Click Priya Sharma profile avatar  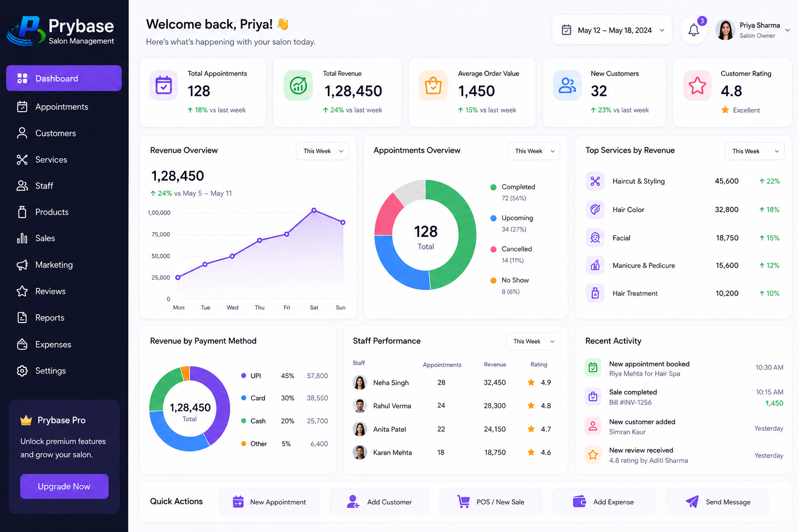coord(725,30)
